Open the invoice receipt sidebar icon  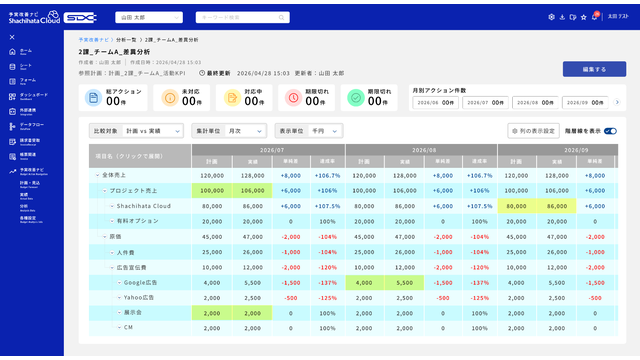(12, 142)
